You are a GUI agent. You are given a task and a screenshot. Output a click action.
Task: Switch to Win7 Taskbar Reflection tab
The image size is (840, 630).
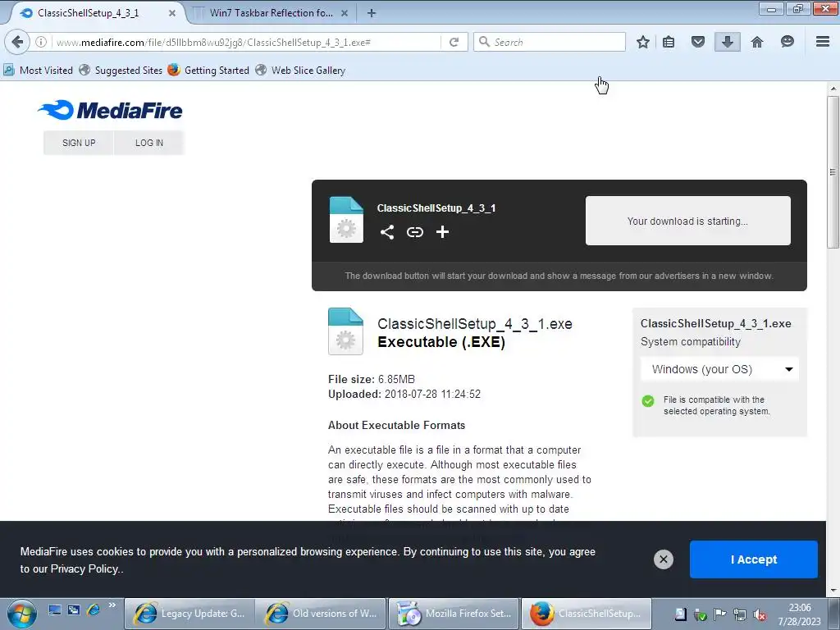[271, 13]
